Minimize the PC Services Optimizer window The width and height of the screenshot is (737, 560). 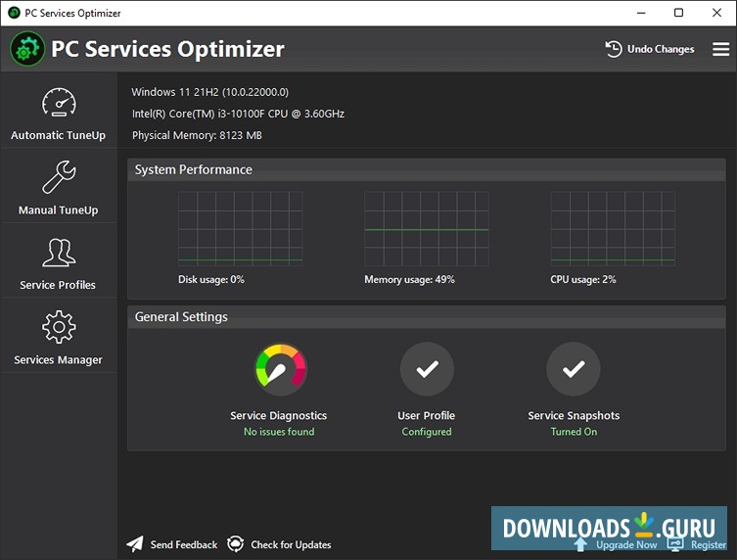pos(641,13)
